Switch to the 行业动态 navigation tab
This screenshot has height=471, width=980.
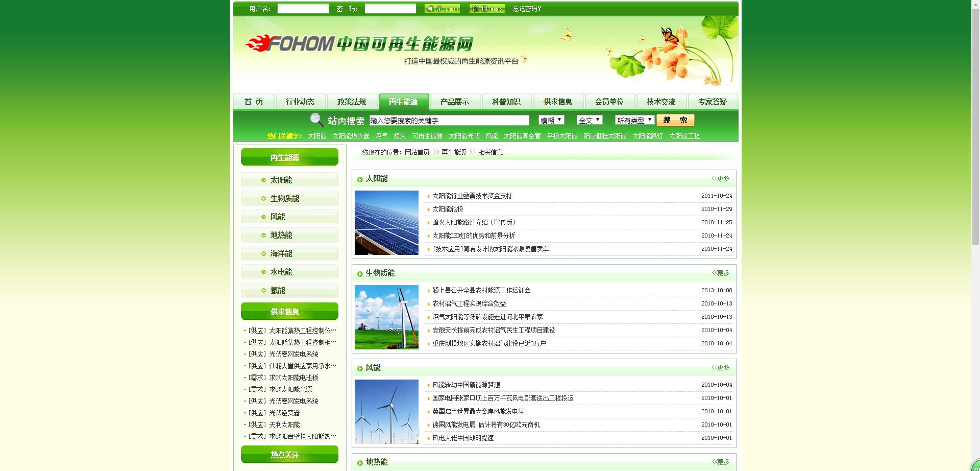300,102
